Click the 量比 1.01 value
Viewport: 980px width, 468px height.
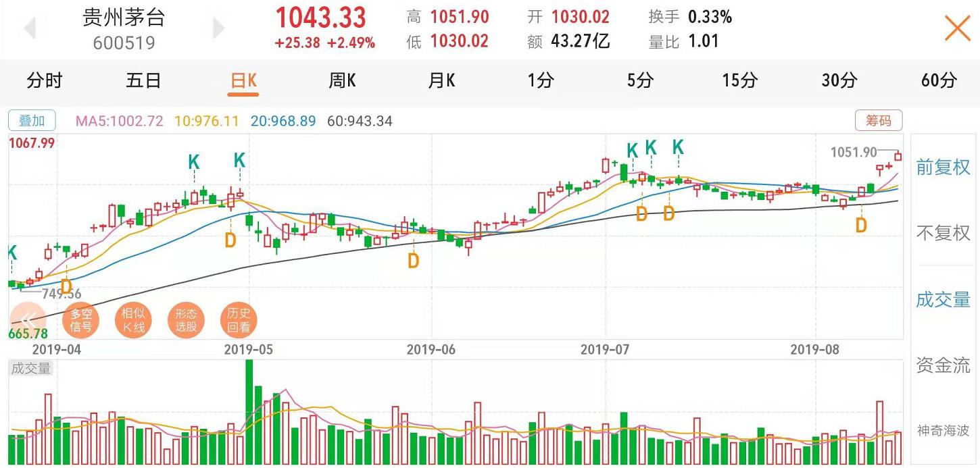pyautogui.click(x=704, y=41)
